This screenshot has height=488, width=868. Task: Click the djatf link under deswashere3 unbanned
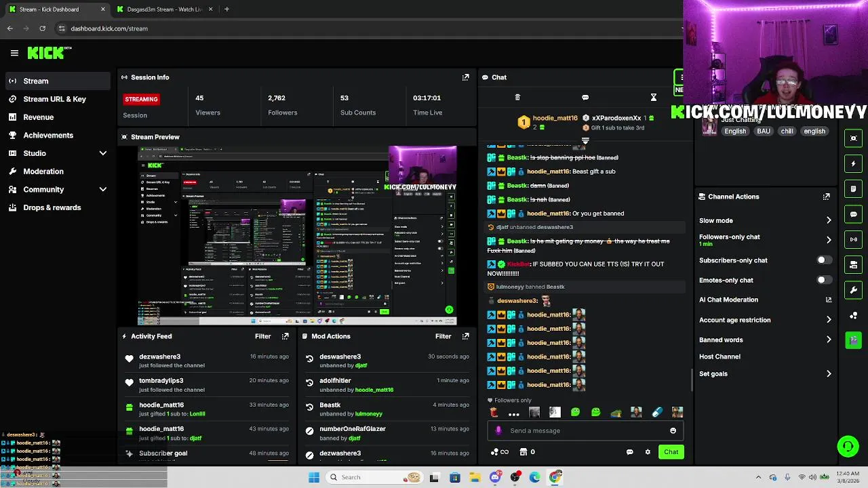(x=361, y=366)
